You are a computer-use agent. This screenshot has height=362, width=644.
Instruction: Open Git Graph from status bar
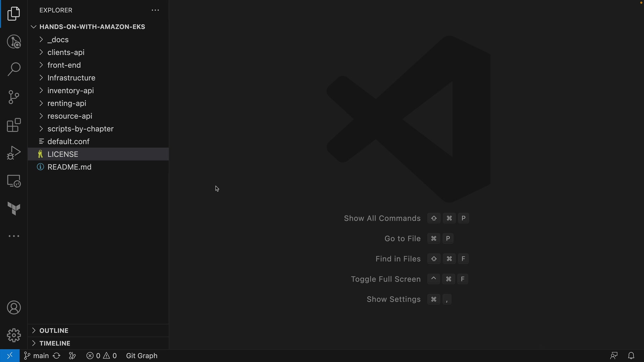142,356
